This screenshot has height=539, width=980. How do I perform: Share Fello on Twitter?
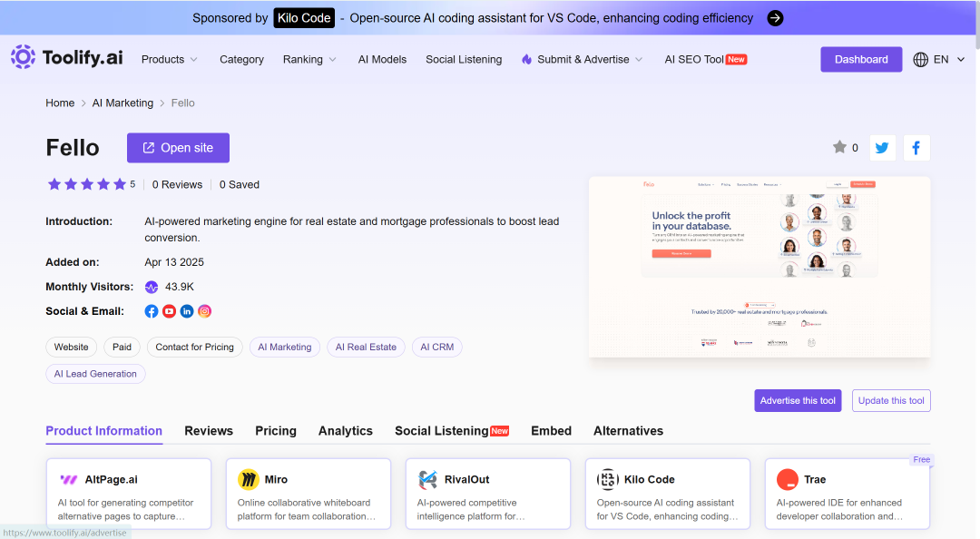pyautogui.click(x=883, y=148)
